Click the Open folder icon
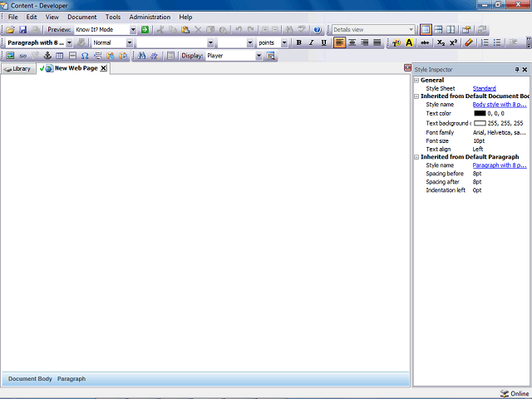 coord(10,30)
